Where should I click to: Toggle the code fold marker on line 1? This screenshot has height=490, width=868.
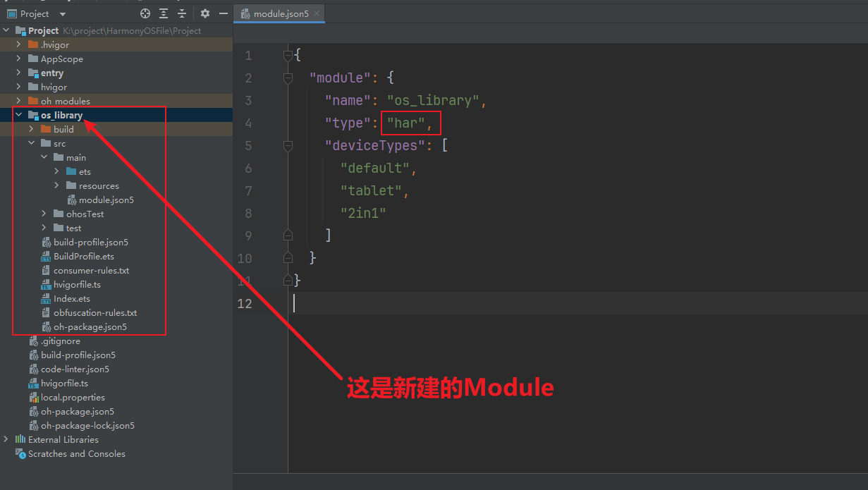288,55
